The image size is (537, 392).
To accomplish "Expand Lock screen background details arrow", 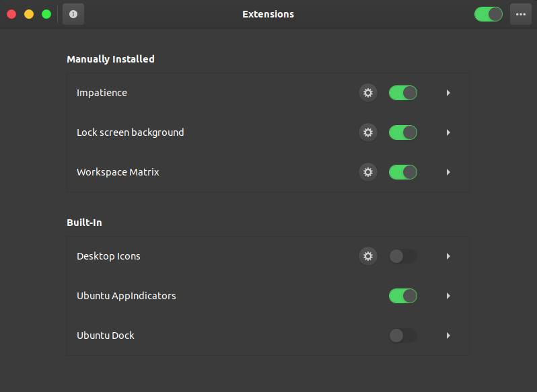I will 448,132.
